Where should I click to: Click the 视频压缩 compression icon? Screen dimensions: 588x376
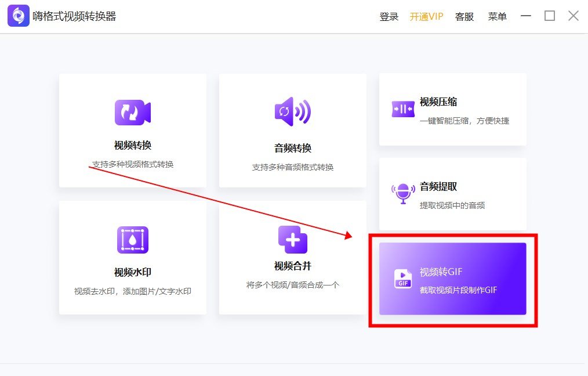(x=402, y=108)
